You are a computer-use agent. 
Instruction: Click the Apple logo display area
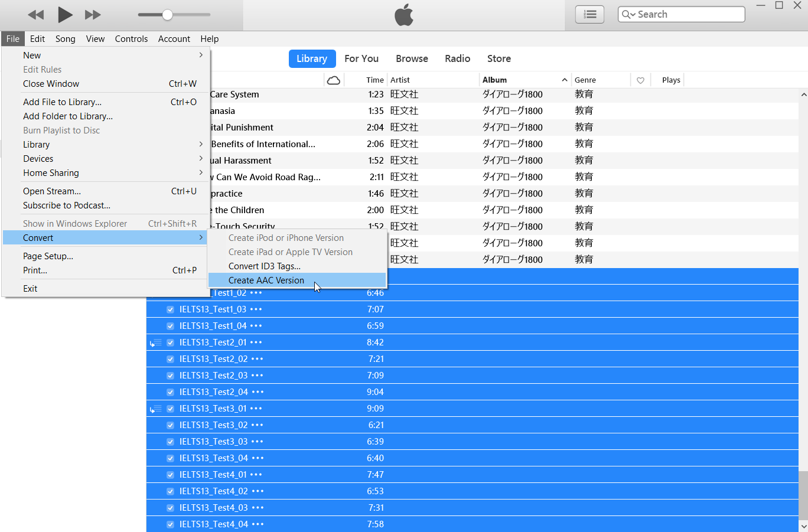click(x=404, y=15)
